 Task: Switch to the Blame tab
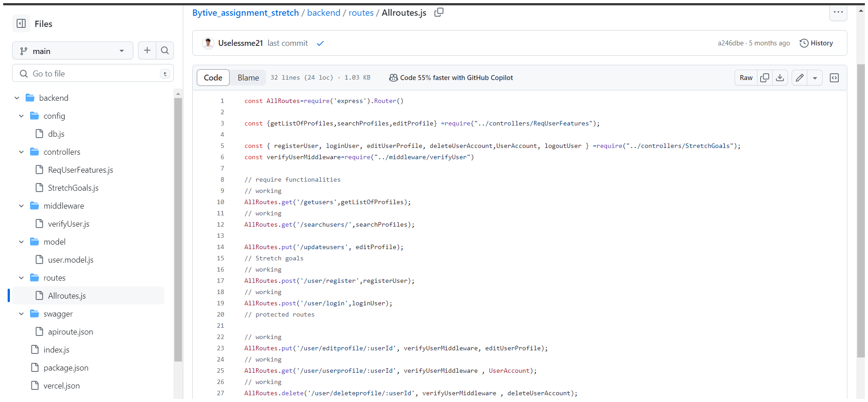pyautogui.click(x=248, y=78)
